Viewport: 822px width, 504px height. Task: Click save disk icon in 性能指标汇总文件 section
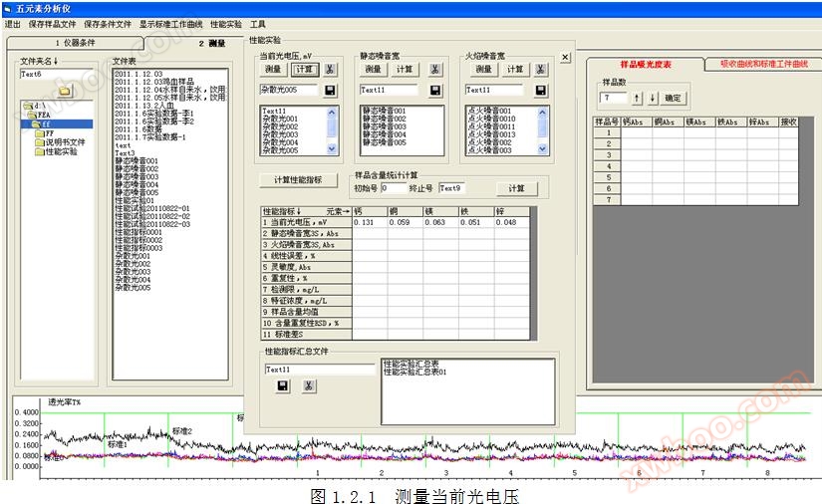pyautogui.click(x=284, y=385)
